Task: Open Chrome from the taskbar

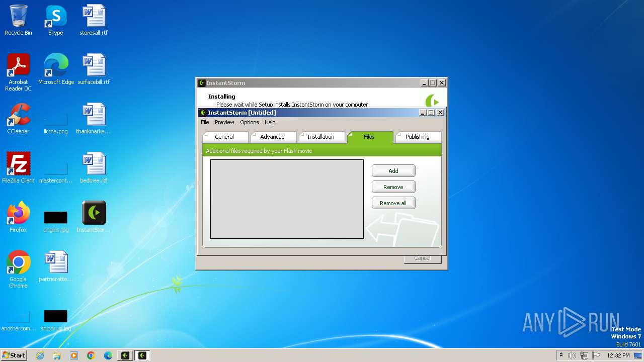Action: point(91,355)
